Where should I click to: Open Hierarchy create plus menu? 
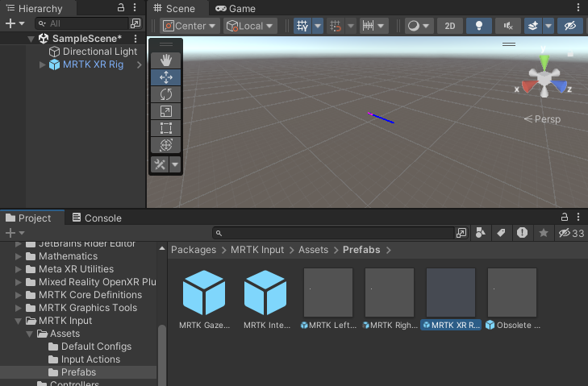15,23
